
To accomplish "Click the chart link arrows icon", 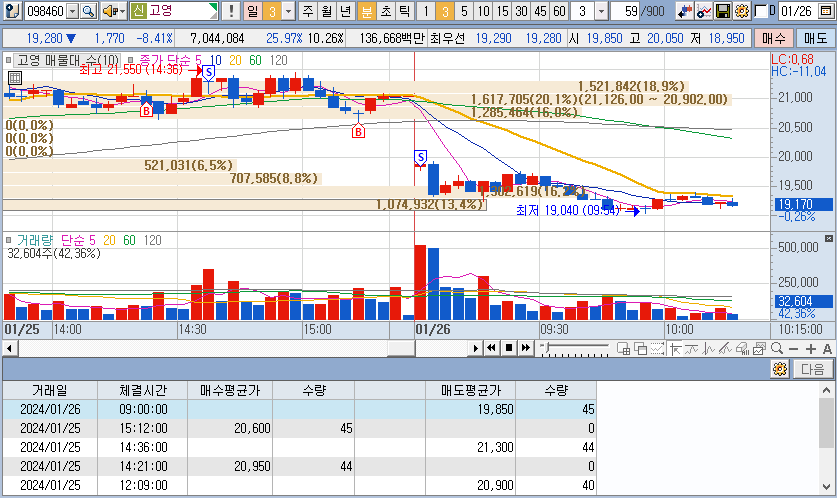I will coord(684,11).
